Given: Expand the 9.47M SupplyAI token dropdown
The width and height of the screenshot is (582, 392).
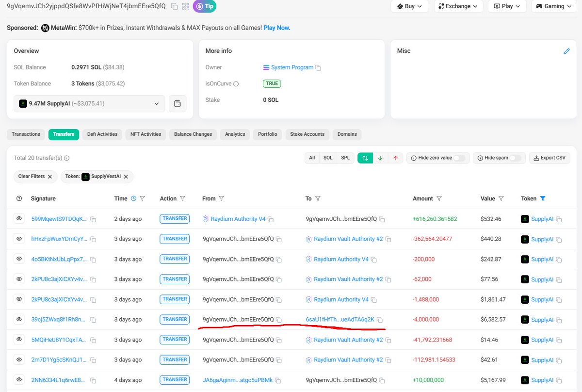Looking at the screenshot, I should 89,104.
